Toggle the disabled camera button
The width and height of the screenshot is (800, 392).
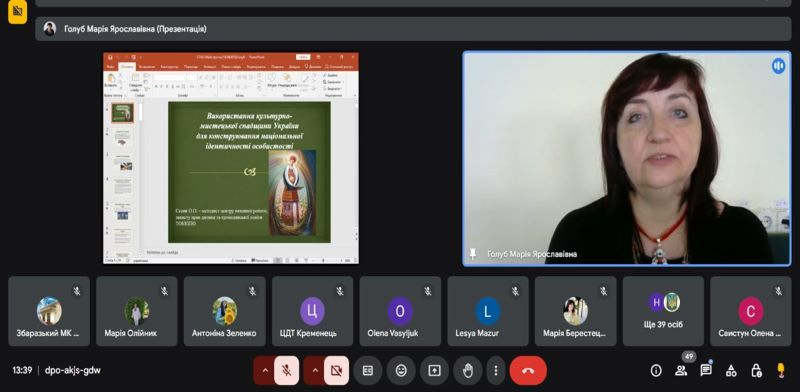[336, 371]
